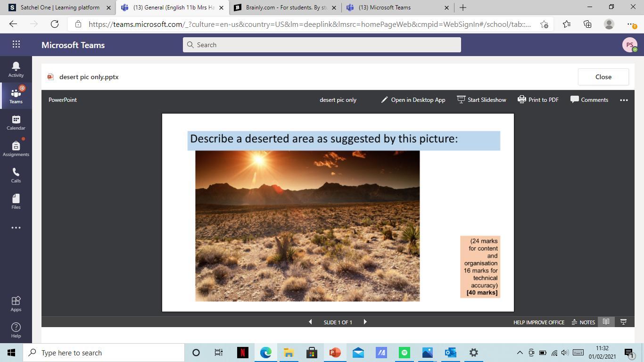644x362 pixels.
Task: Open Teams Help
Action: (x=16, y=330)
